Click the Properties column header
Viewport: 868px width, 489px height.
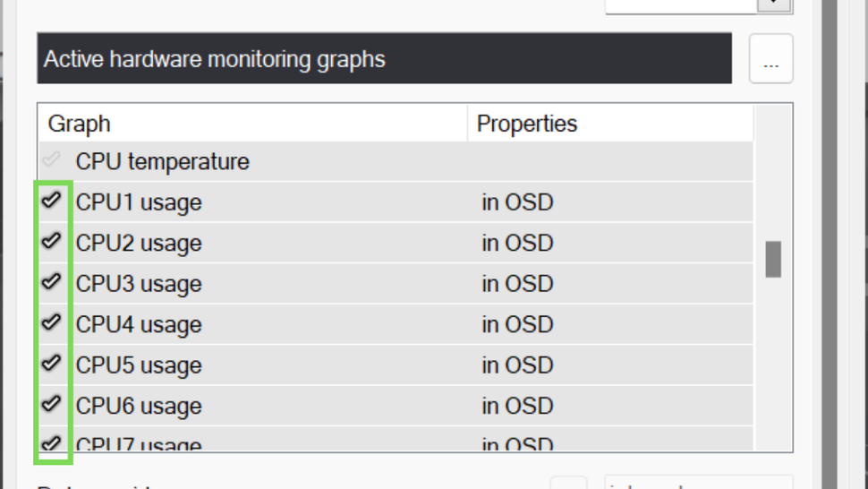tap(527, 124)
